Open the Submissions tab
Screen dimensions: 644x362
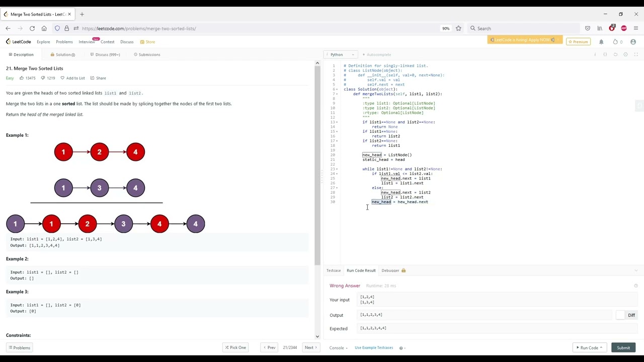pos(147,55)
